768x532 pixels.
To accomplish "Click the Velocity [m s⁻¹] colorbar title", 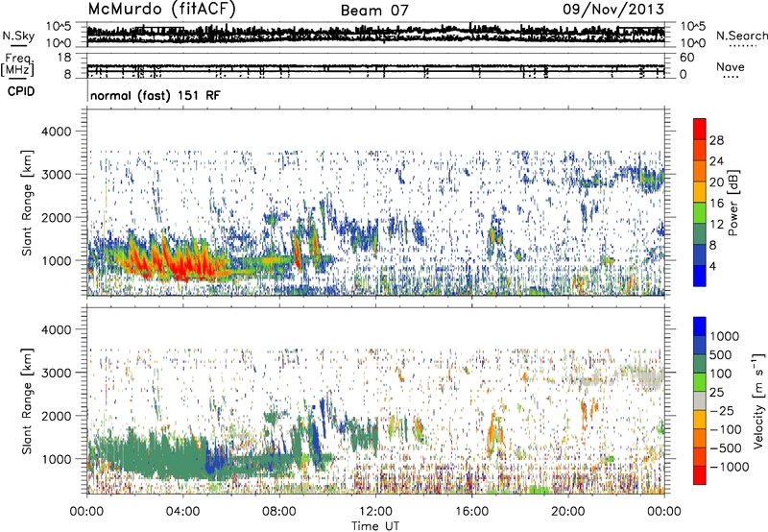I will coord(758,400).
